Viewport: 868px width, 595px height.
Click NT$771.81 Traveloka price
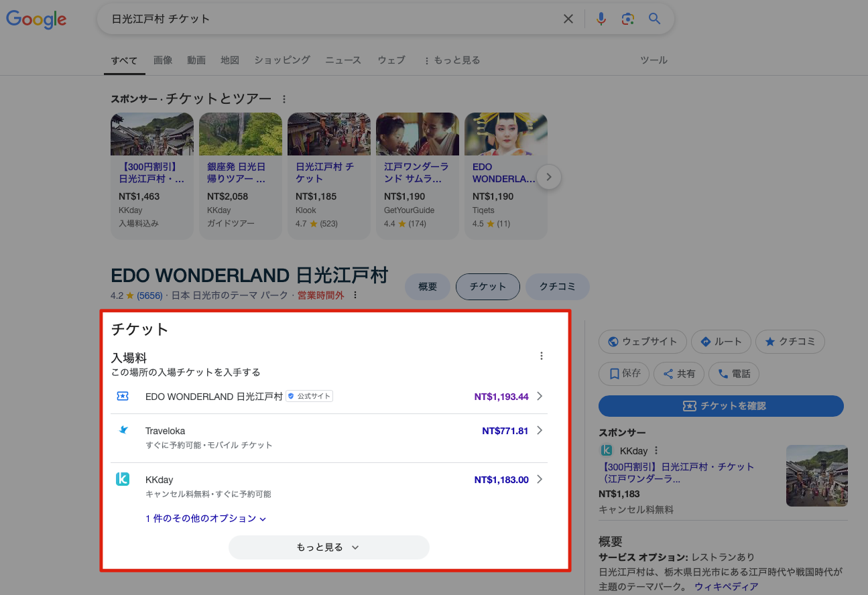(505, 431)
